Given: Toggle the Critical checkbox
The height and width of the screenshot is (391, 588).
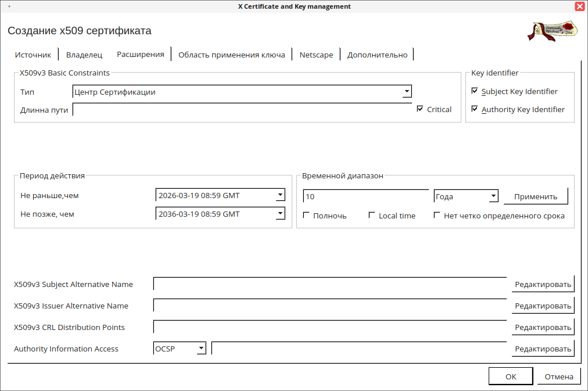Looking at the screenshot, I should 420,109.
